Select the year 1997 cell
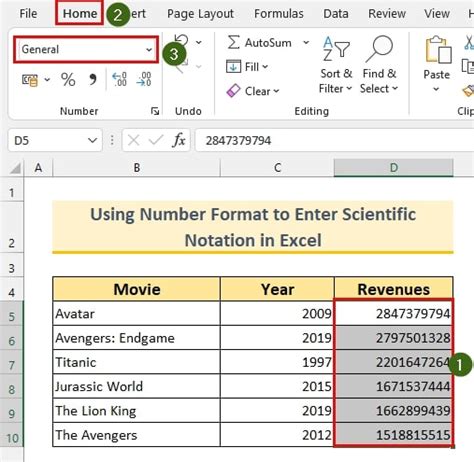Viewport: 474px width, 462px height. coord(277,362)
